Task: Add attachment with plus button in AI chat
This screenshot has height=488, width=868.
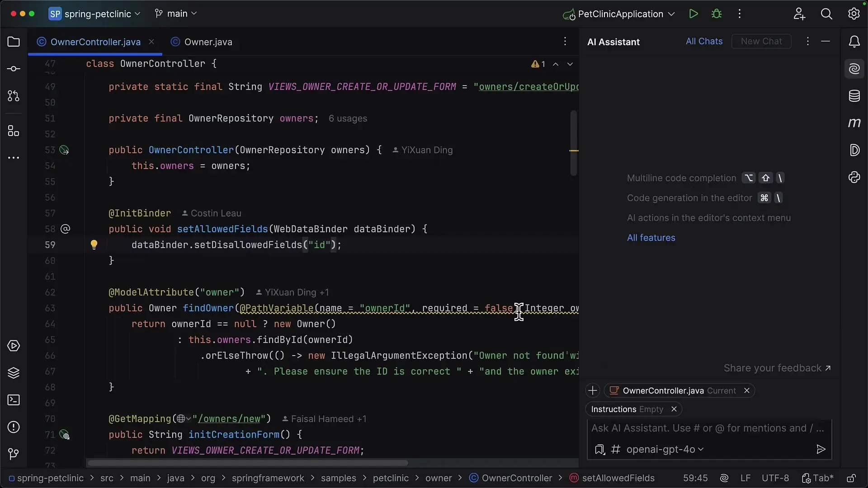Action: (x=593, y=390)
